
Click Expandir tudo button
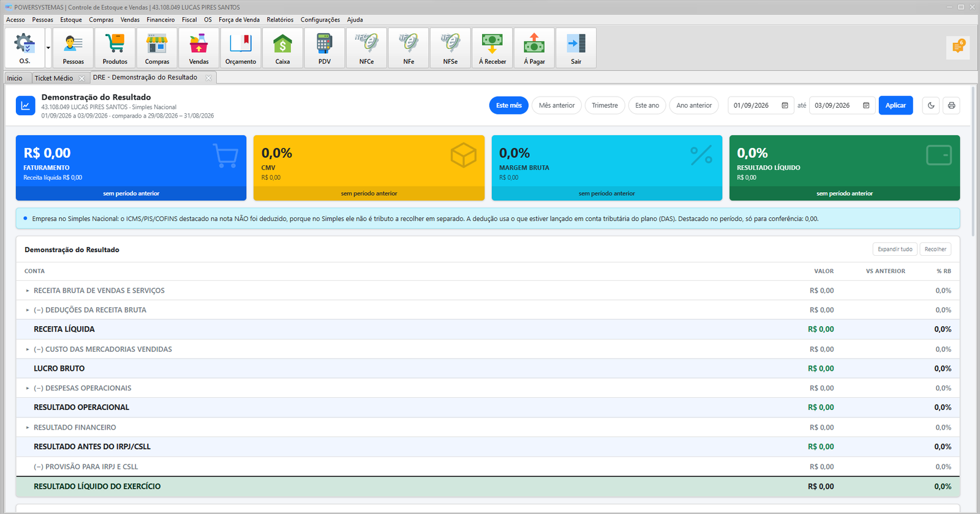click(895, 249)
